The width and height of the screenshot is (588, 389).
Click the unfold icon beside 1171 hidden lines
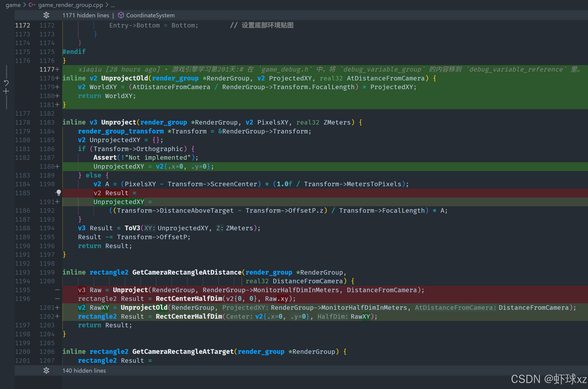[46, 15]
